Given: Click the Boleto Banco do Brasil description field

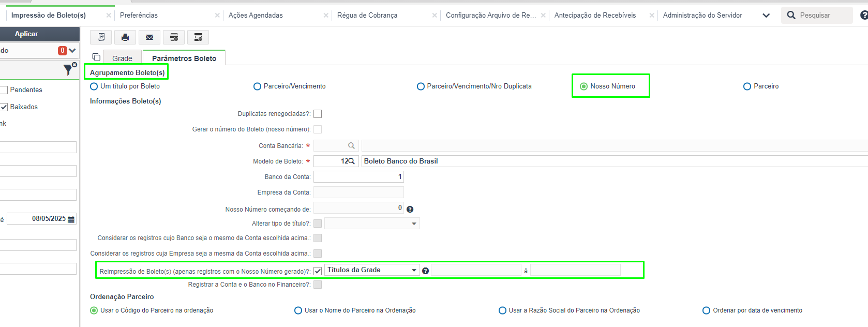Looking at the screenshot, I should coord(615,161).
